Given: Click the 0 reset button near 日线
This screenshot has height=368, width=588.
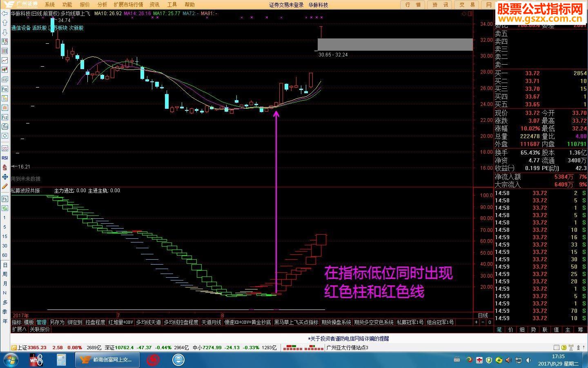Looking at the screenshot, I should click(489, 322).
